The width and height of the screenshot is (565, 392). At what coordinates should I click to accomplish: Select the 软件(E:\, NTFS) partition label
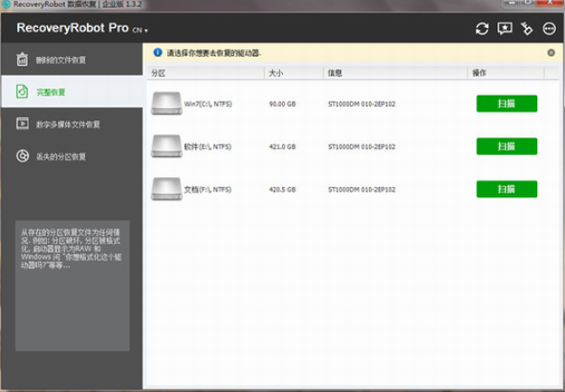point(208,147)
